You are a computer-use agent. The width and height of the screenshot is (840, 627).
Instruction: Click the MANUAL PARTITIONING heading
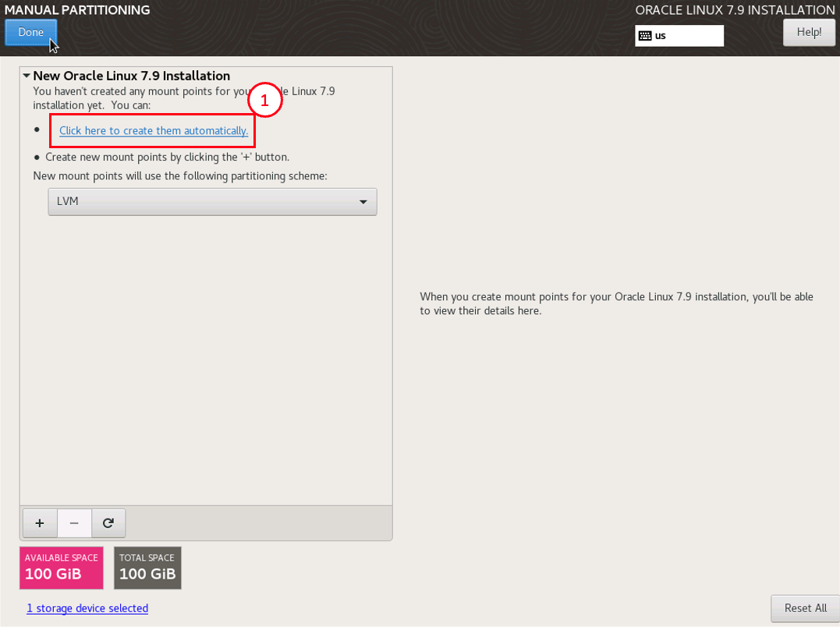(77, 10)
